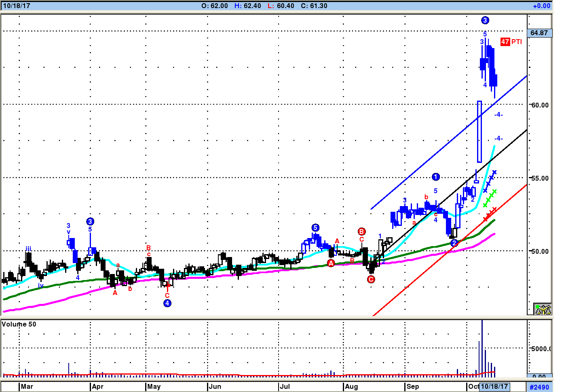The height and width of the screenshot is (392, 566).
Task: Click the close price C: 61.30 readout
Action: [314, 6]
